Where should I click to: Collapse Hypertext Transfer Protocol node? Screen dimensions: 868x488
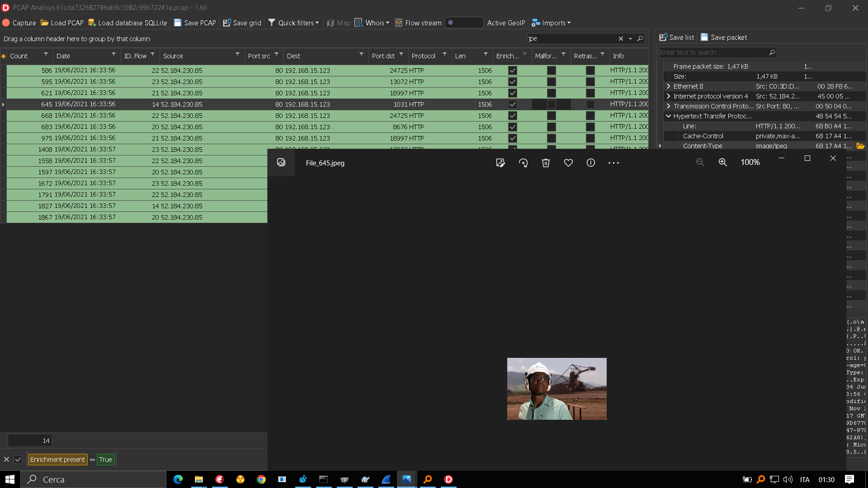click(x=668, y=116)
